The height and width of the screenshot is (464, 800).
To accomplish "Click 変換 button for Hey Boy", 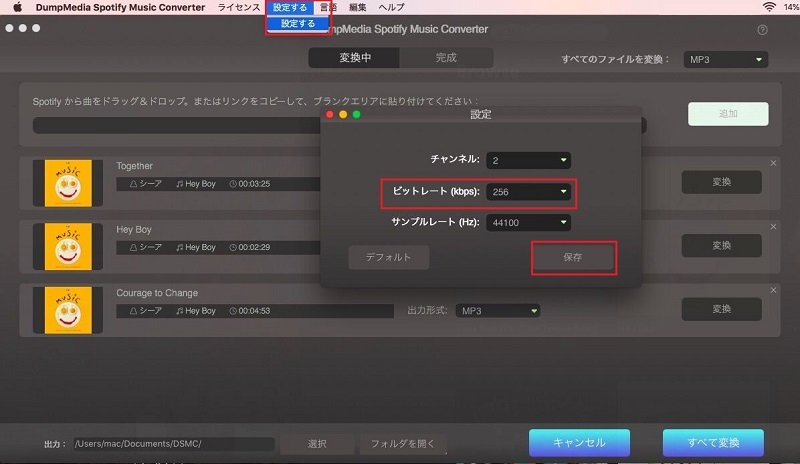I will (721, 246).
